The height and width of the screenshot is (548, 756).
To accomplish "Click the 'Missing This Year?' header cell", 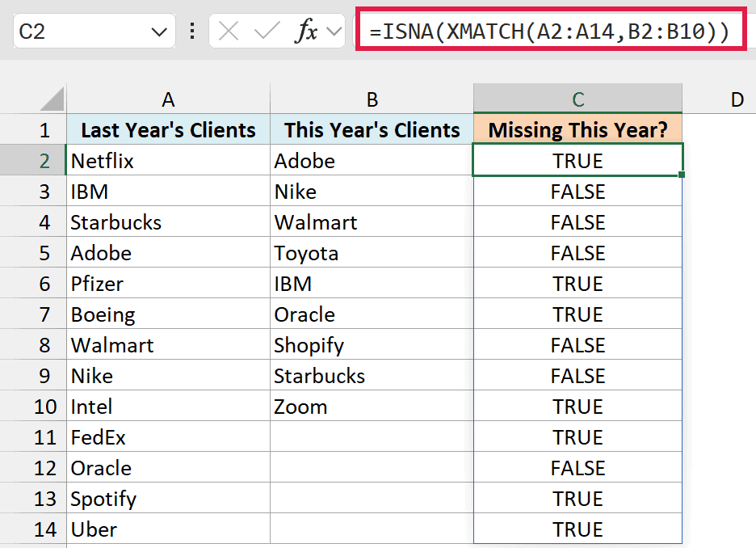I will pos(577,130).
